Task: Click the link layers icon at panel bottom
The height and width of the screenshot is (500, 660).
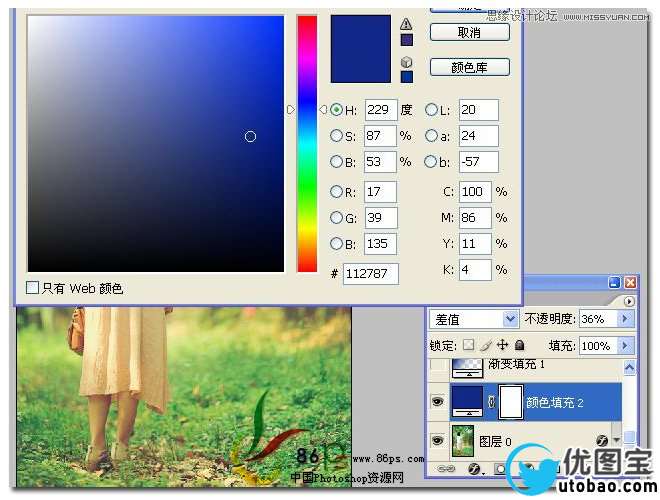Action: click(446, 468)
